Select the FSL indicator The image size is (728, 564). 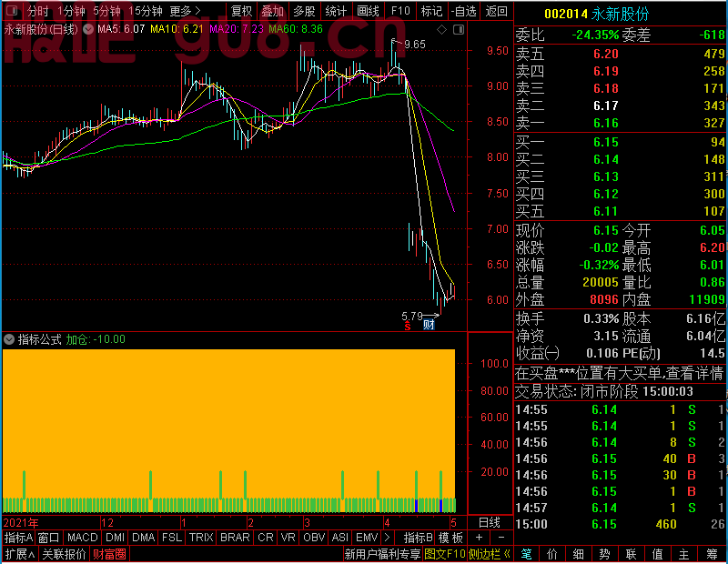[x=172, y=538]
